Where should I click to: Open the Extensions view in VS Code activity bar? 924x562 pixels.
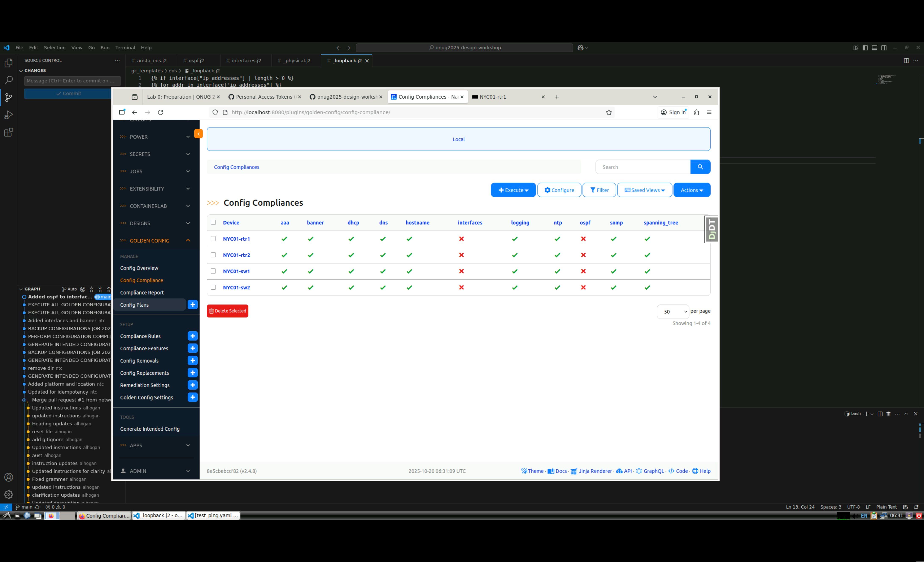8,132
